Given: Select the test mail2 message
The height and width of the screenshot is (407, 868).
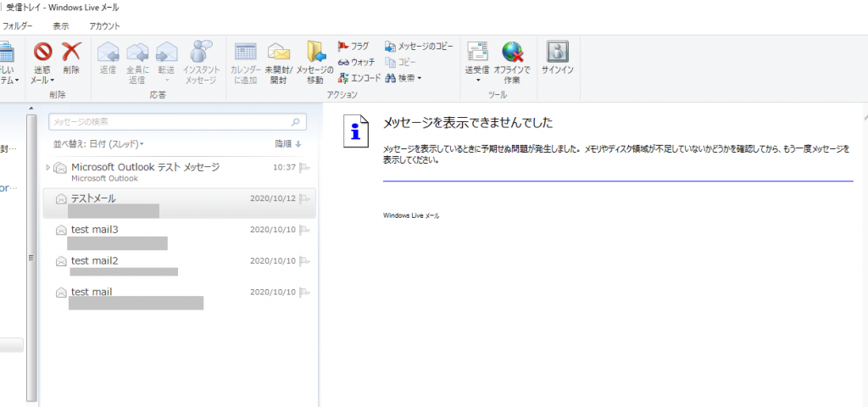Looking at the screenshot, I should click(180, 265).
